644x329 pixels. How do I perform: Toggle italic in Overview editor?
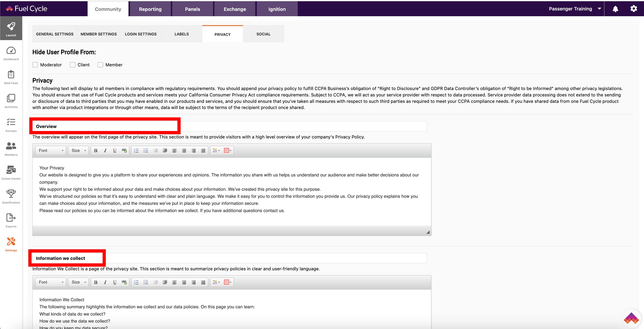pyautogui.click(x=105, y=150)
